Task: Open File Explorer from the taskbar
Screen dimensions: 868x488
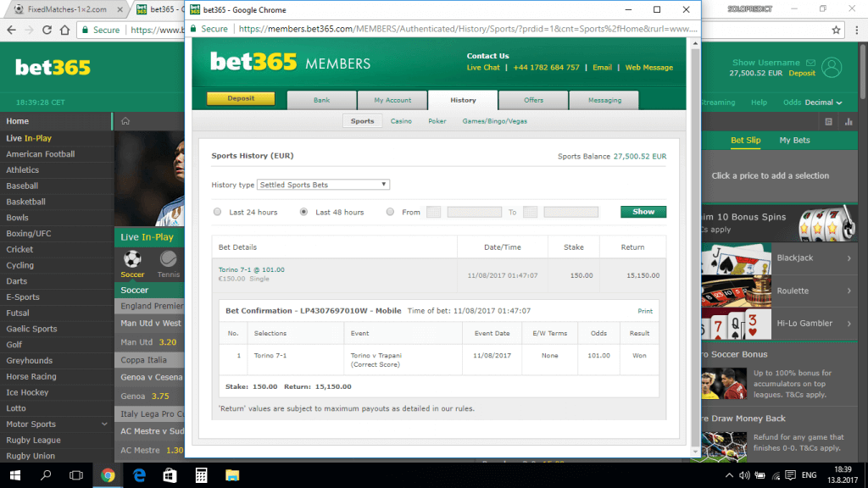Action: click(x=232, y=475)
